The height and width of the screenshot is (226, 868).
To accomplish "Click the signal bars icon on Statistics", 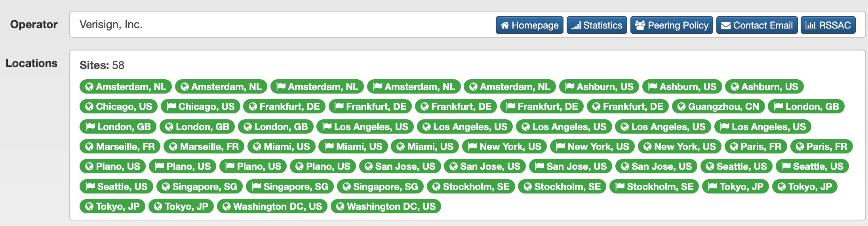I will coord(576,25).
